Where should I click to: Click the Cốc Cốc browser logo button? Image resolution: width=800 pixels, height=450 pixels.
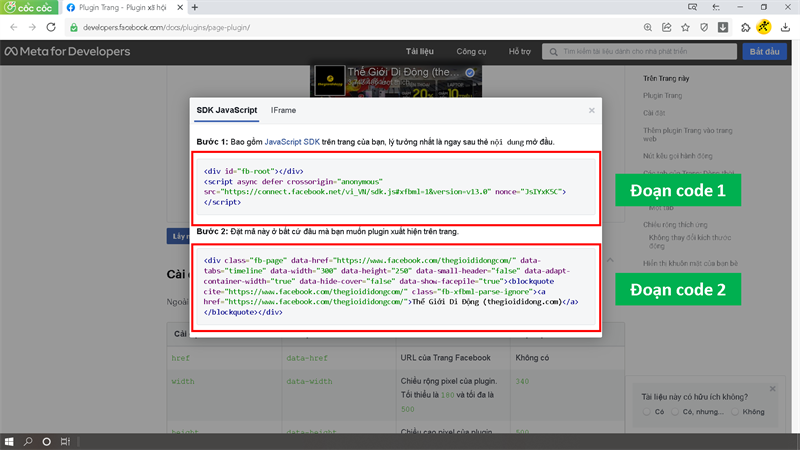[30, 7]
